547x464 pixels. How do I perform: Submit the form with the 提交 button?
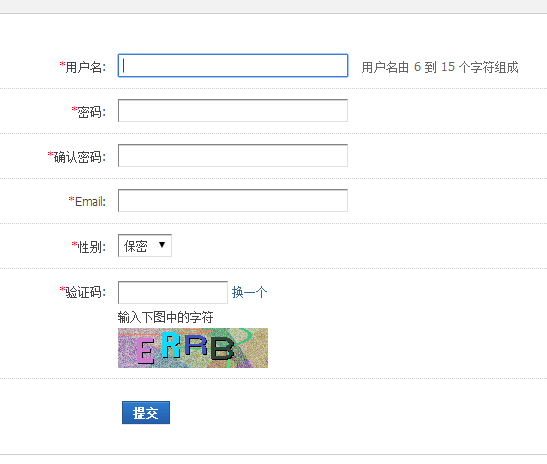tap(146, 413)
